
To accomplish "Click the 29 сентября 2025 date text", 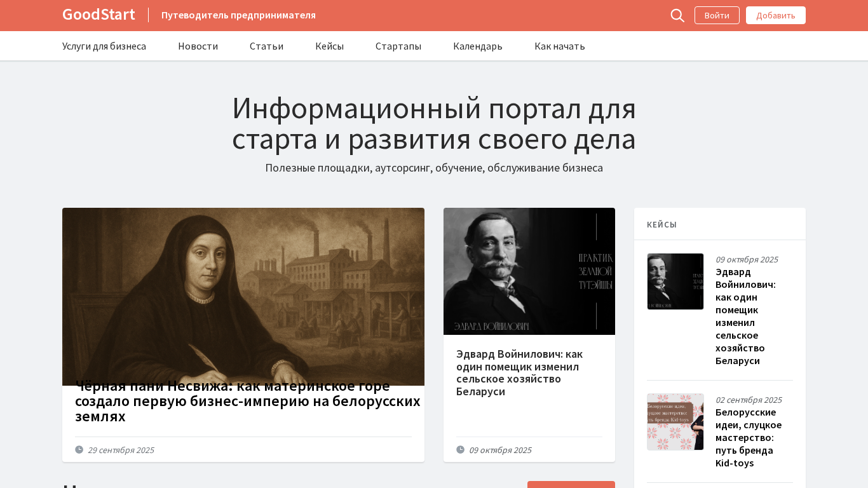I will click(121, 450).
